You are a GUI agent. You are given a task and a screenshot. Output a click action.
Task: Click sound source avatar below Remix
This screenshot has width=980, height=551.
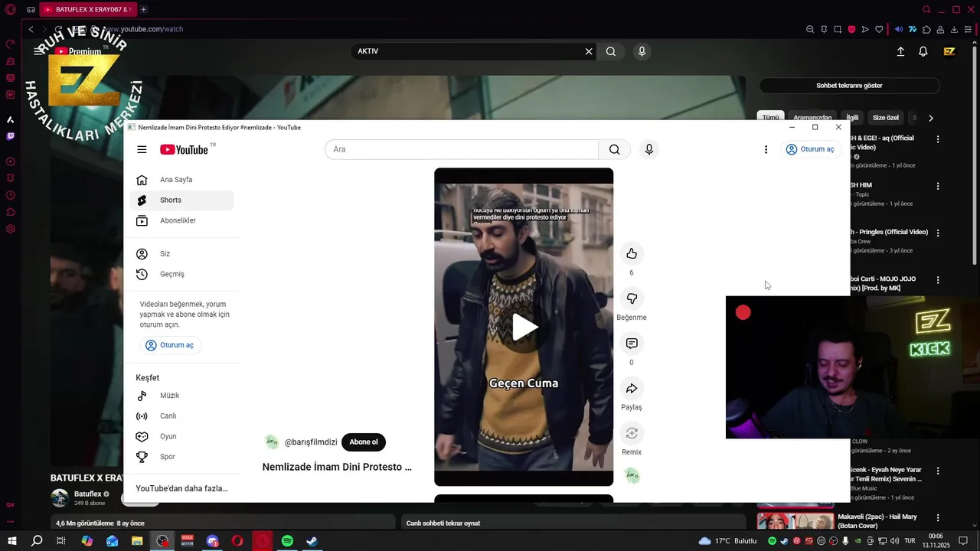pos(632,476)
